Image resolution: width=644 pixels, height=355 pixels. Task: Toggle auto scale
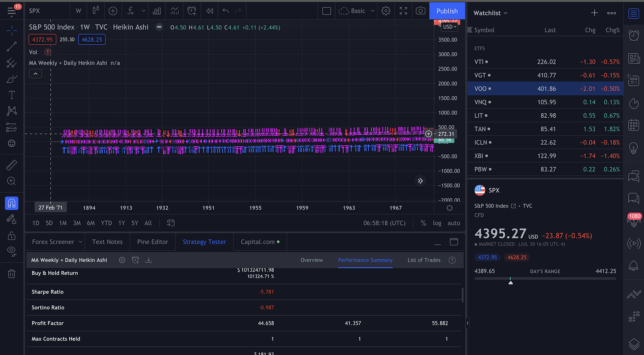pyautogui.click(x=454, y=223)
